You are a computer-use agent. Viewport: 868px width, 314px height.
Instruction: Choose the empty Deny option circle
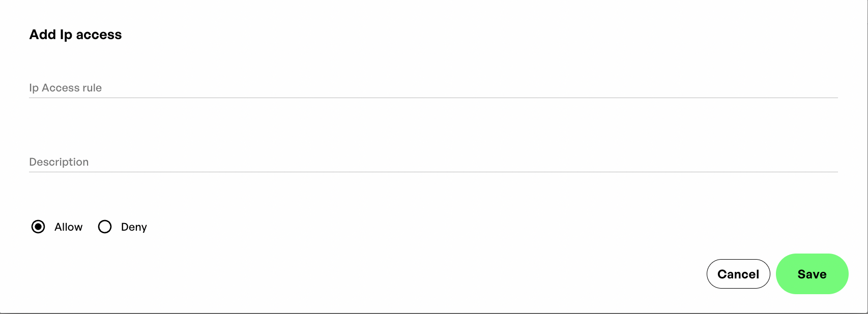(105, 227)
